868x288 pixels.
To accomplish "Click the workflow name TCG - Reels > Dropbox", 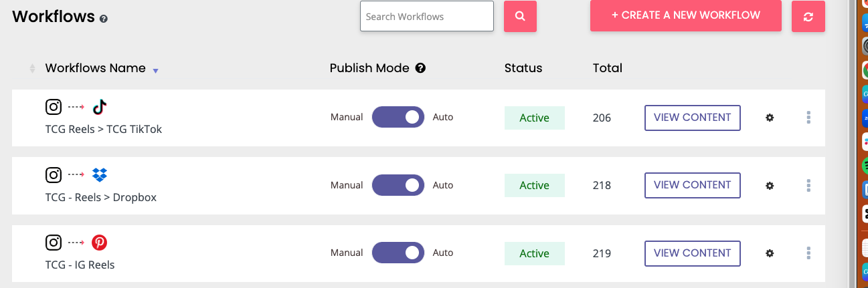I will coord(101,197).
